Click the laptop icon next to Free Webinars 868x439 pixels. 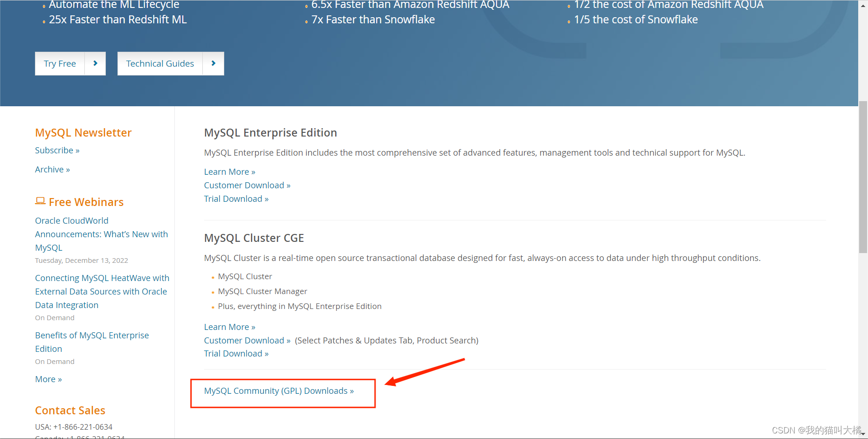(40, 201)
